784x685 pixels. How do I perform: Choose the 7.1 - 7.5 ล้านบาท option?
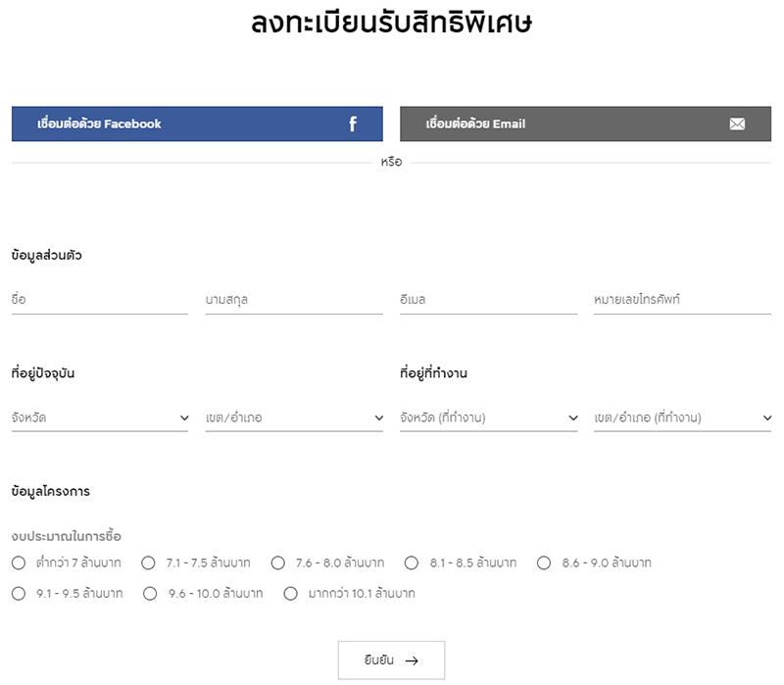pos(149,563)
